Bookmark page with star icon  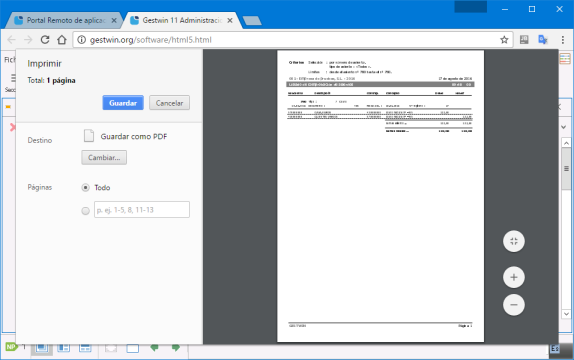[504, 40]
